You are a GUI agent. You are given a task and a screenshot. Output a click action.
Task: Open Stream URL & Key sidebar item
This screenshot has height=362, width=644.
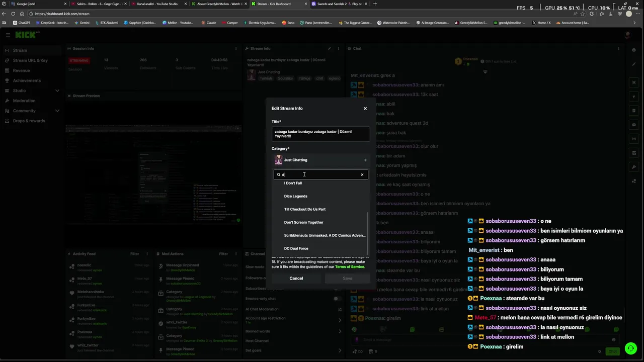coord(31,60)
